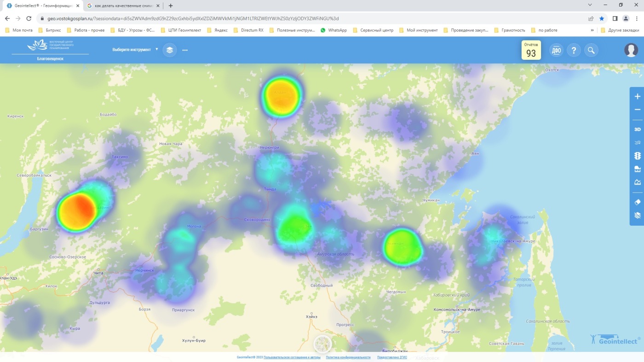This screenshot has width=644, height=362.
Task: Open the layers button in header
Action: (x=170, y=50)
